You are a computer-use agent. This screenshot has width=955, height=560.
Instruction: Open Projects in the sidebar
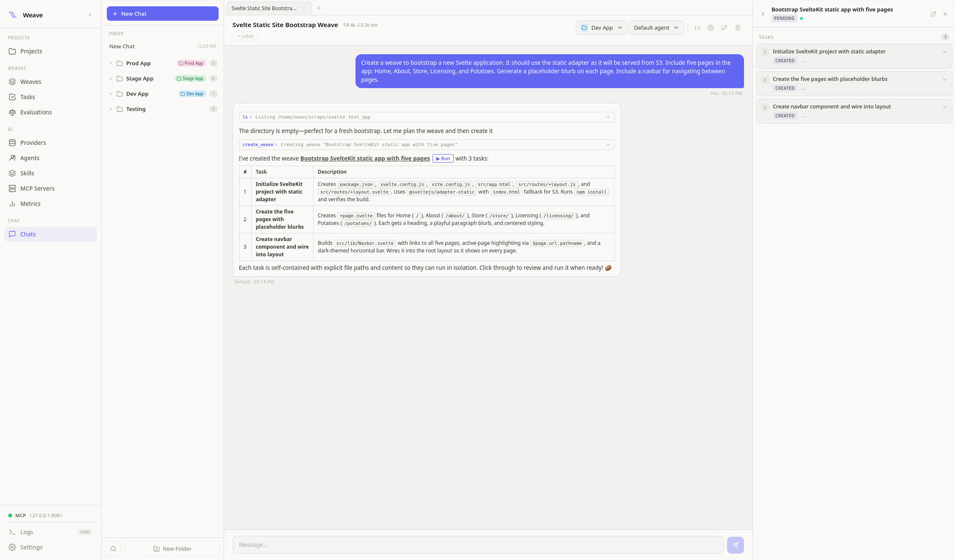[50, 51]
